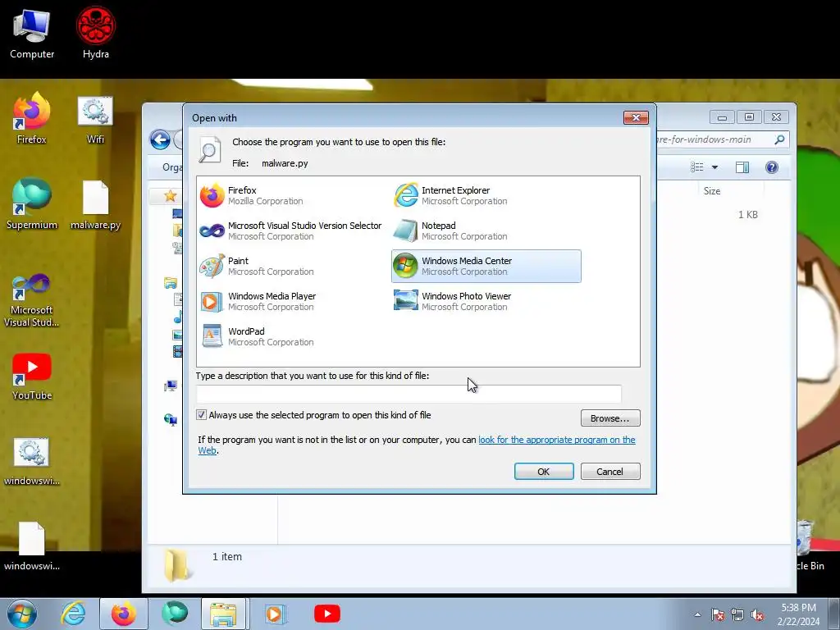The height and width of the screenshot is (630, 840).
Task: Open YouTube pinned taskbar icon
Action: (326, 614)
